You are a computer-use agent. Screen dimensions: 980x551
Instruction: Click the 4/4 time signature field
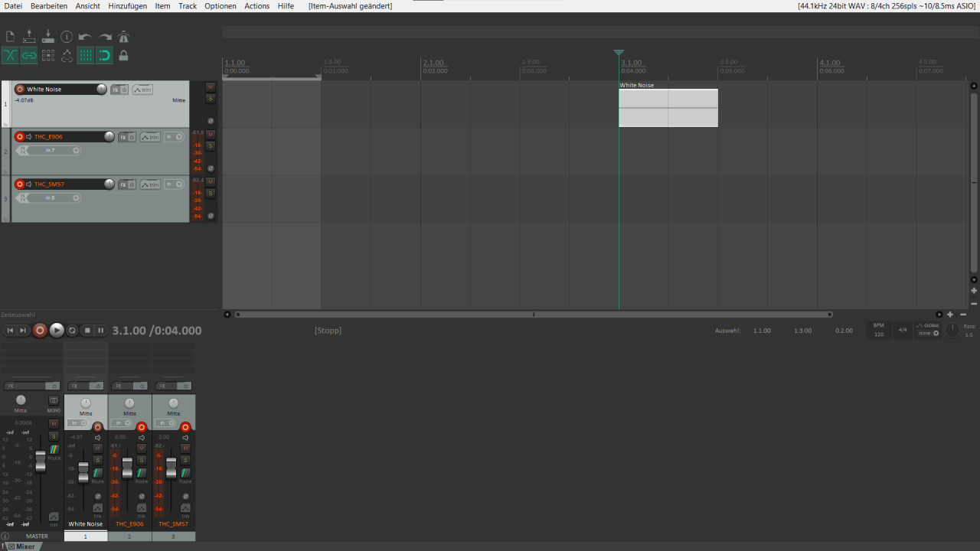(x=903, y=331)
